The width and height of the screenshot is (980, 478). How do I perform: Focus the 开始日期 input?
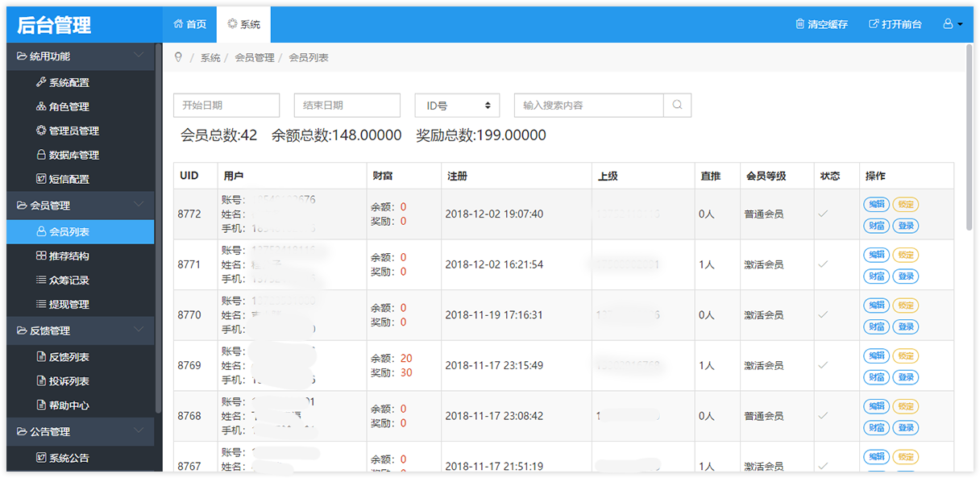226,106
